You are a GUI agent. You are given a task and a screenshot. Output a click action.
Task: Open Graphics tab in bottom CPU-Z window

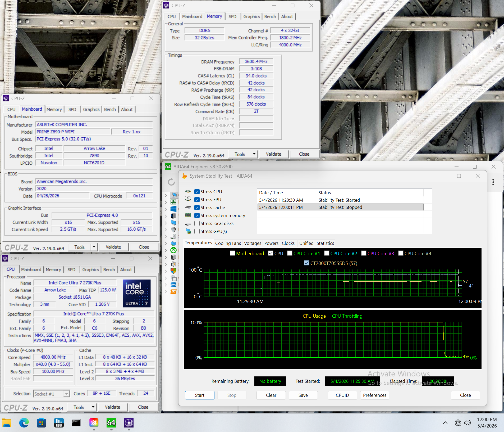[90, 269]
